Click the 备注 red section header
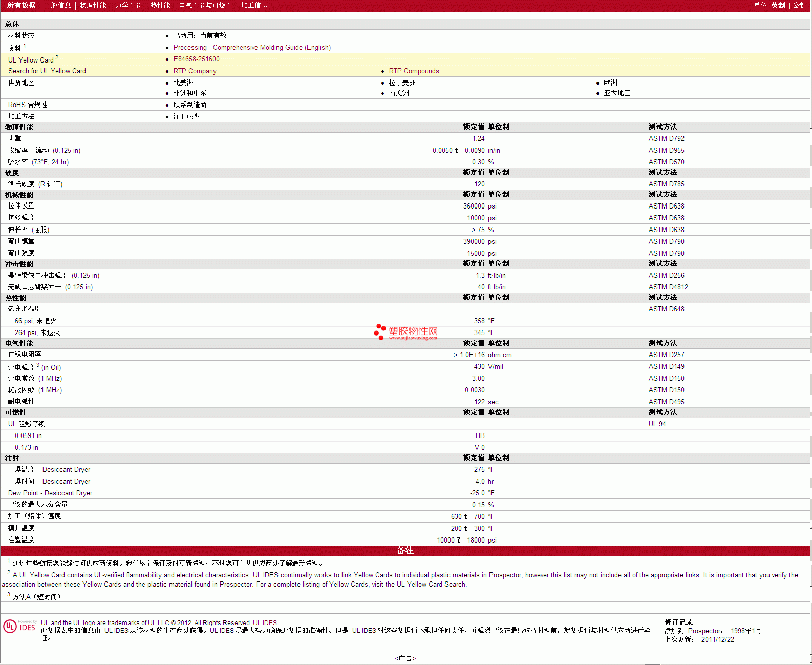This screenshot has width=812, height=665. pos(405,551)
